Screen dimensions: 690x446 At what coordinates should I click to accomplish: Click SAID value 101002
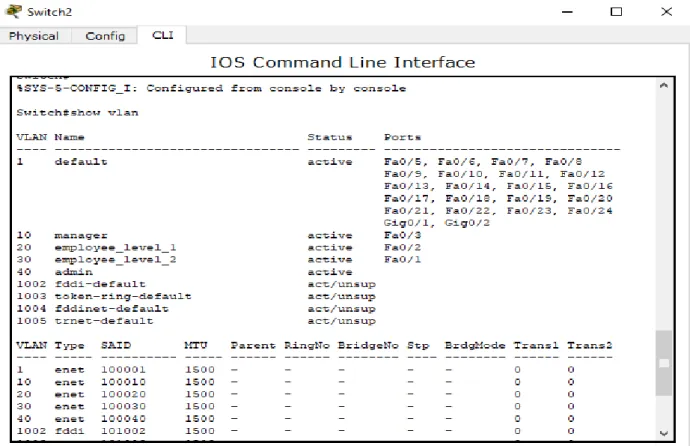123,431
